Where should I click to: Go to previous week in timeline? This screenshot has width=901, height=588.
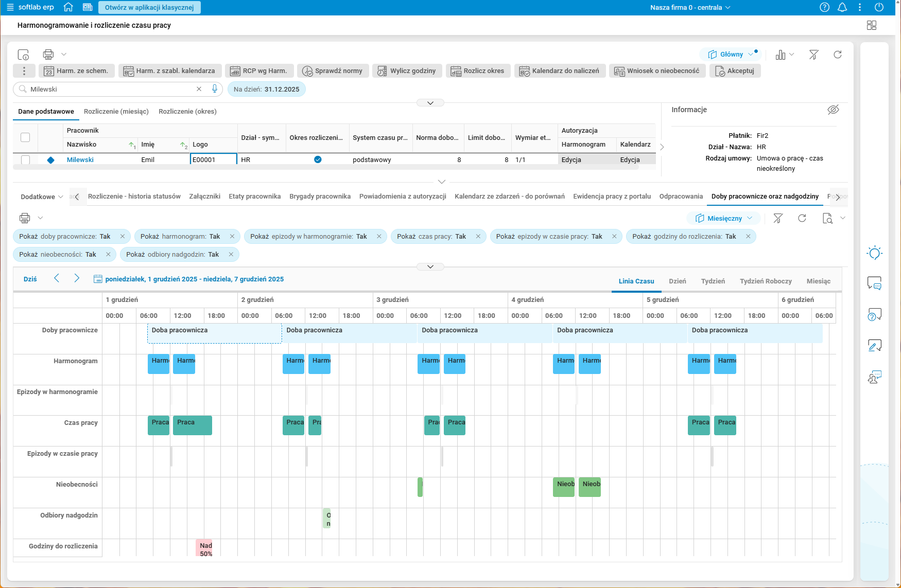[57, 278]
